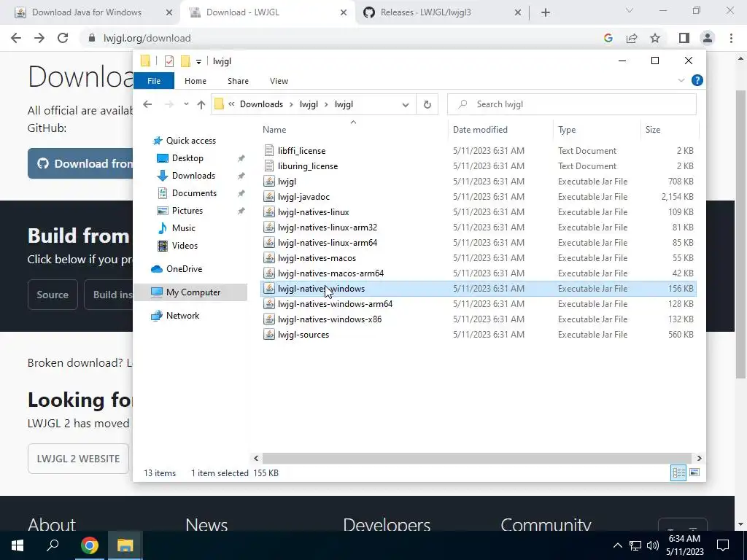Select the libffi_license text file
747x560 pixels.
tap(301, 151)
